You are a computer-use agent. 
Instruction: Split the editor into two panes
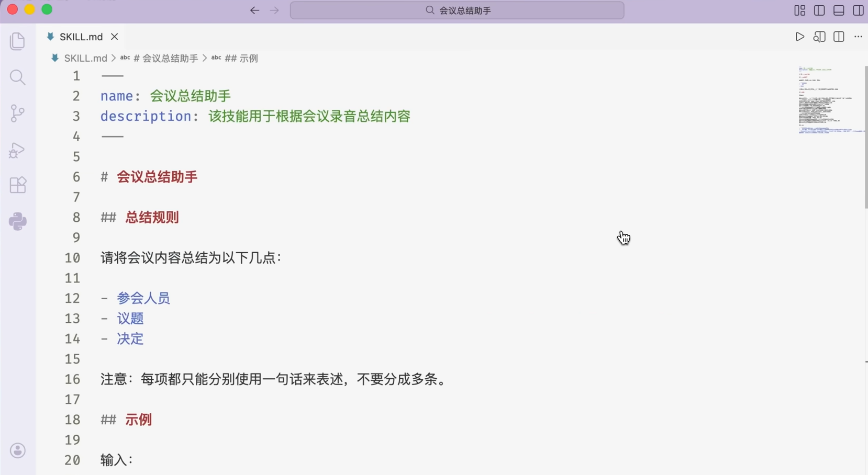[839, 37]
